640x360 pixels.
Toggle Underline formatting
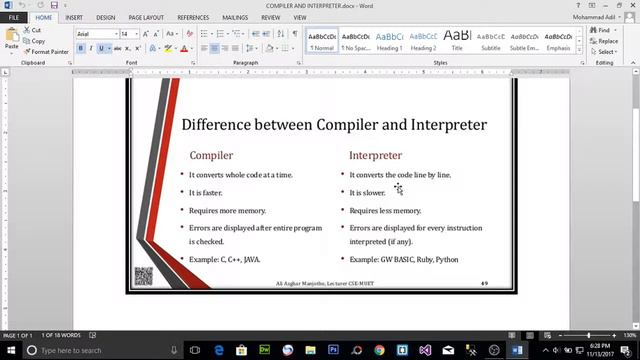tap(101, 49)
